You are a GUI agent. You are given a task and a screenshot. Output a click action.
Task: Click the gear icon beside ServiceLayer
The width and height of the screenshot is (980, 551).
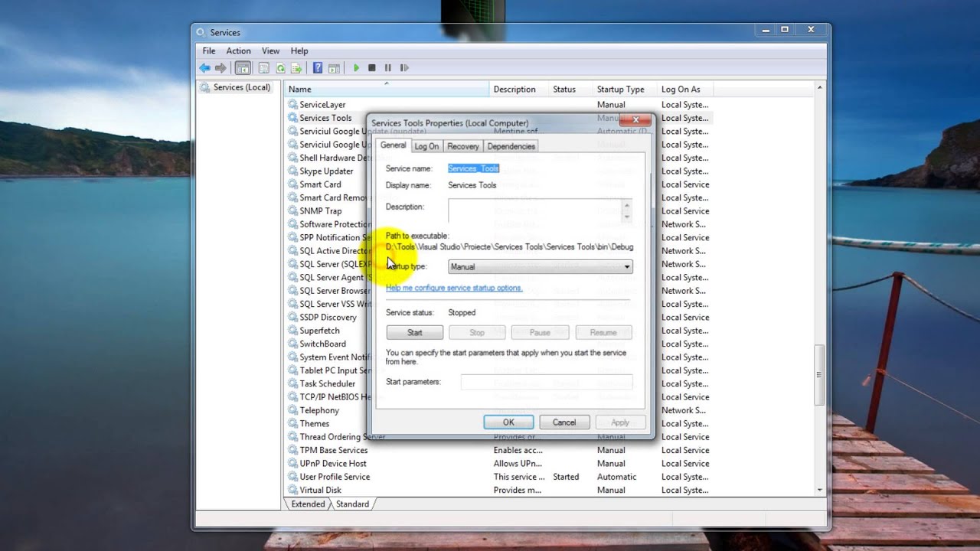292,104
